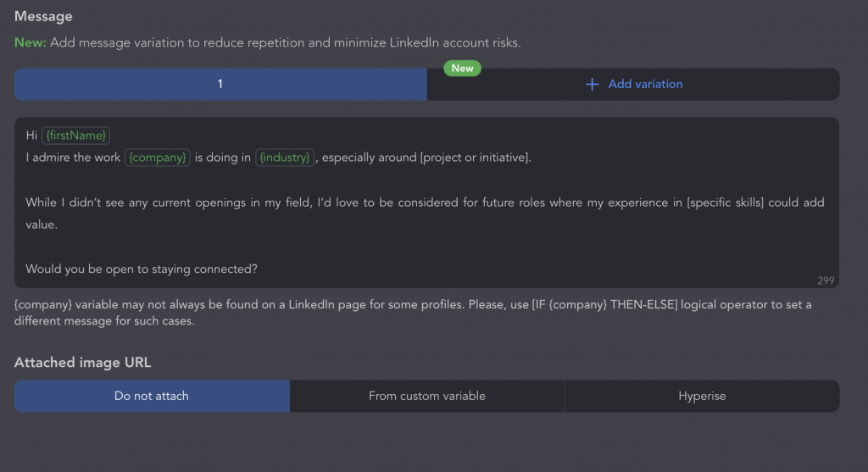Click the line 'Would you be open to staying connected?'

point(142,269)
